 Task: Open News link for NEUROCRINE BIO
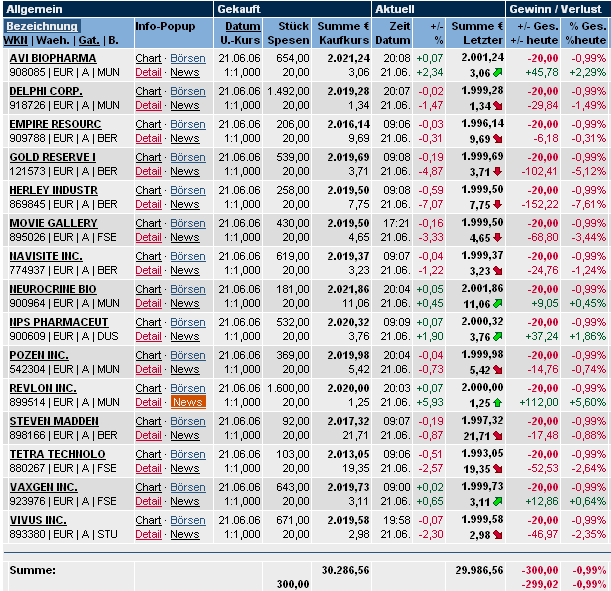tap(185, 303)
